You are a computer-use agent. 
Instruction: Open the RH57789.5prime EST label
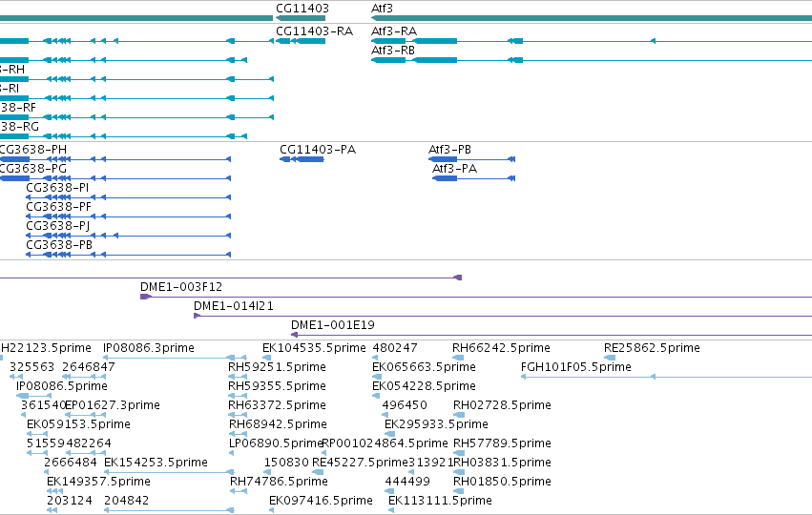(x=502, y=443)
